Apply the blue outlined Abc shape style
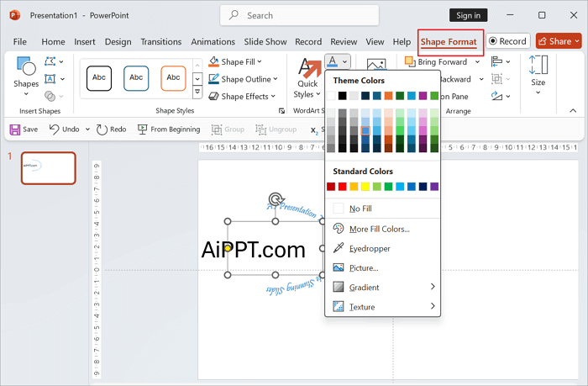This screenshot has width=588, height=386. coord(136,78)
